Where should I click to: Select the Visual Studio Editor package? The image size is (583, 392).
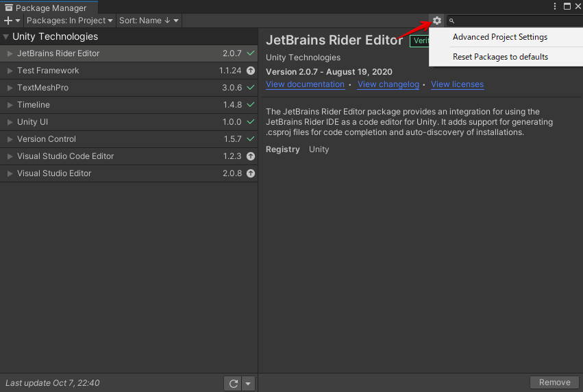[129, 173]
